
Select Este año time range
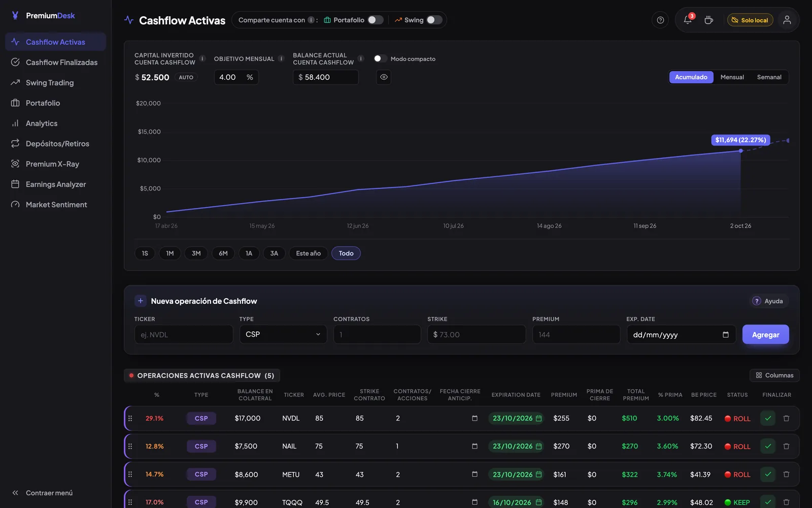(x=308, y=253)
